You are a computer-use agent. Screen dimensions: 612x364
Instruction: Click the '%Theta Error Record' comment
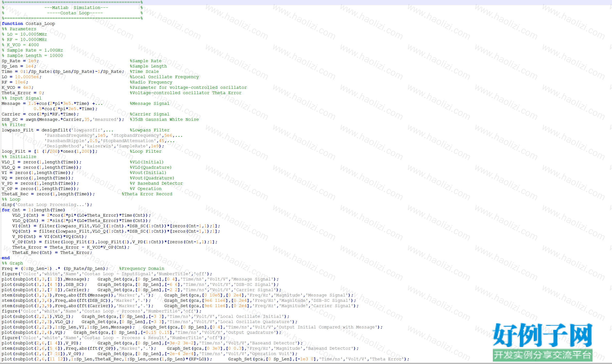point(147,194)
